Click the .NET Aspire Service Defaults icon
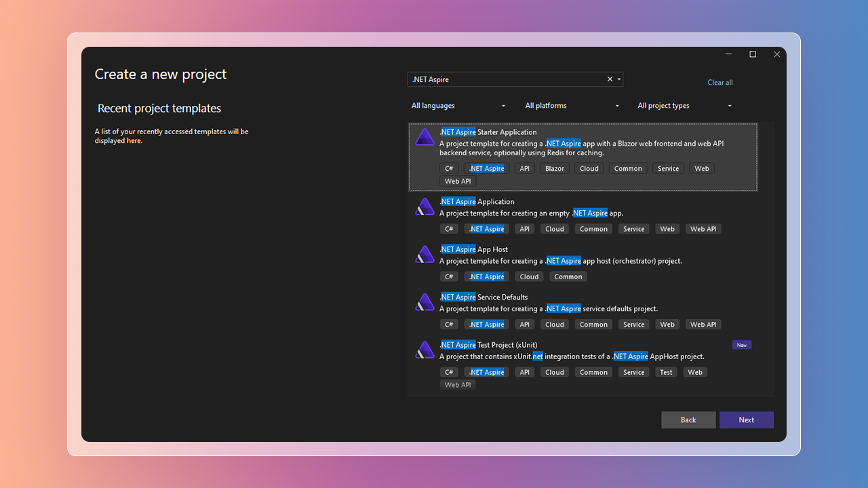The width and height of the screenshot is (868, 488). (x=425, y=302)
